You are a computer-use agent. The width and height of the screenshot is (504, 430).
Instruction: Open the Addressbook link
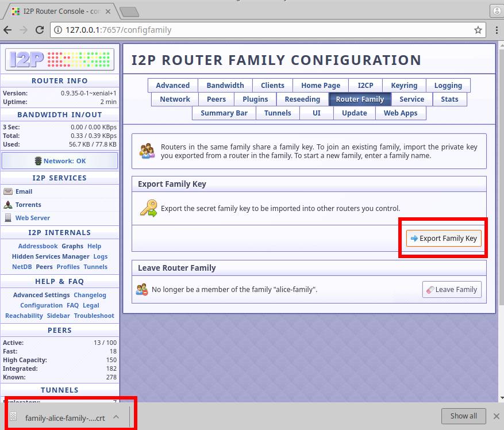tap(38, 246)
